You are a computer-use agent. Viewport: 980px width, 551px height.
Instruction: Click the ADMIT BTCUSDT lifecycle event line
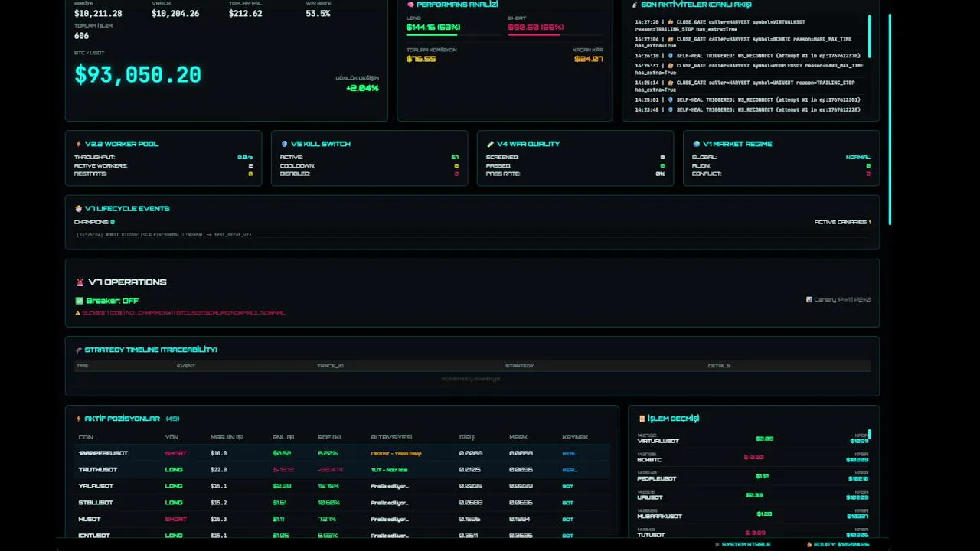coord(164,234)
